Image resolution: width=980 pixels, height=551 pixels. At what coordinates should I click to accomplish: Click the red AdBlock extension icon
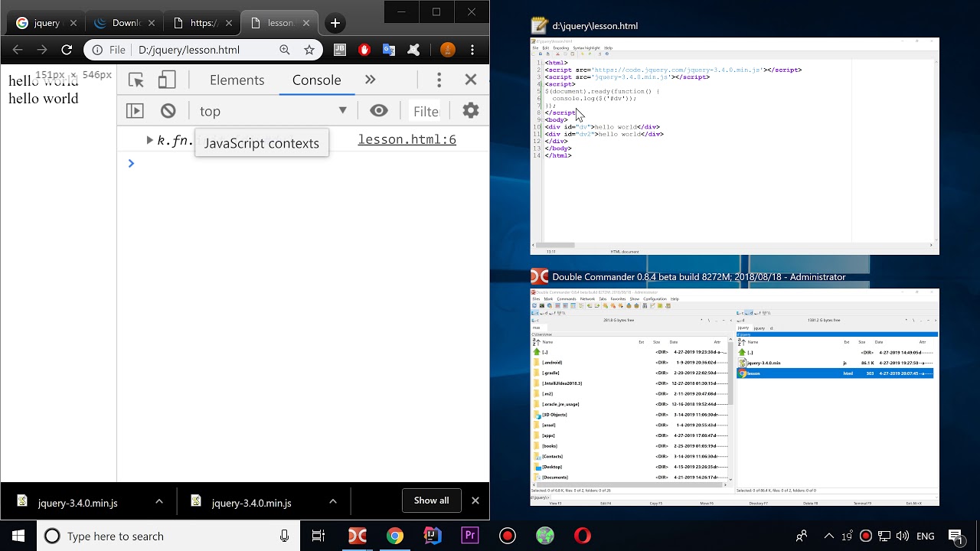[364, 50]
